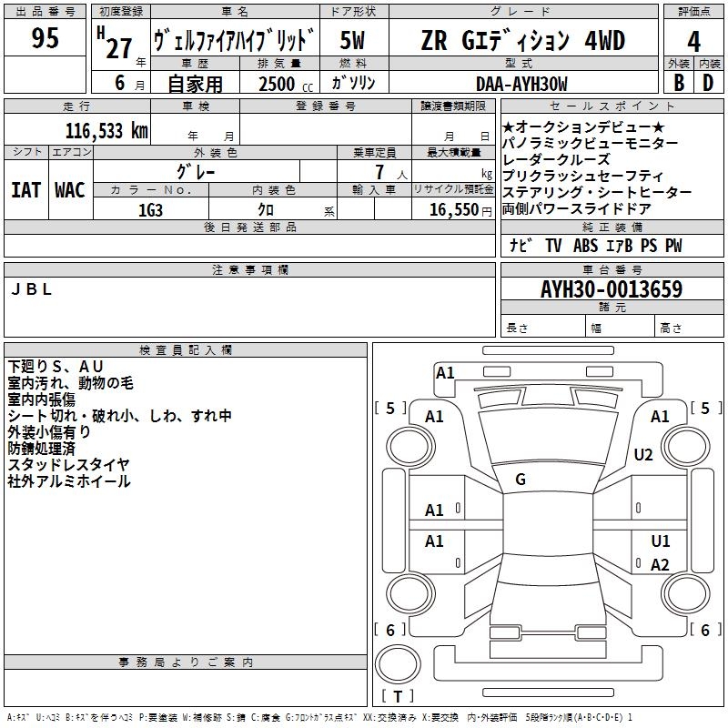Viewport: 728px width, 728px height.
Task: Select the vehicle history 自家用
Action: pyautogui.click(x=195, y=84)
